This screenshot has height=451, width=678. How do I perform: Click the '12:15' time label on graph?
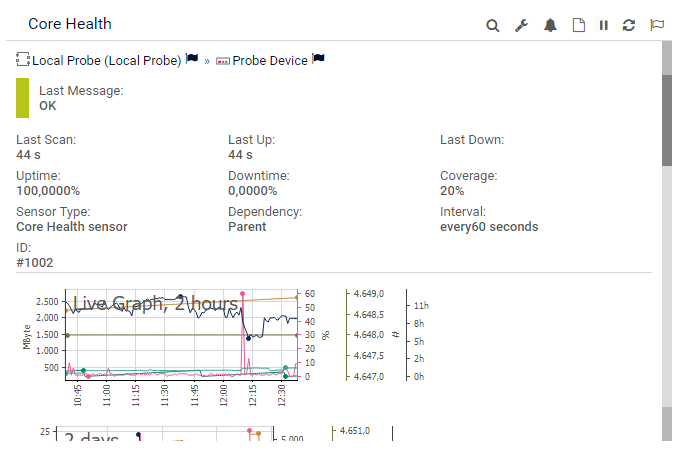click(x=253, y=395)
